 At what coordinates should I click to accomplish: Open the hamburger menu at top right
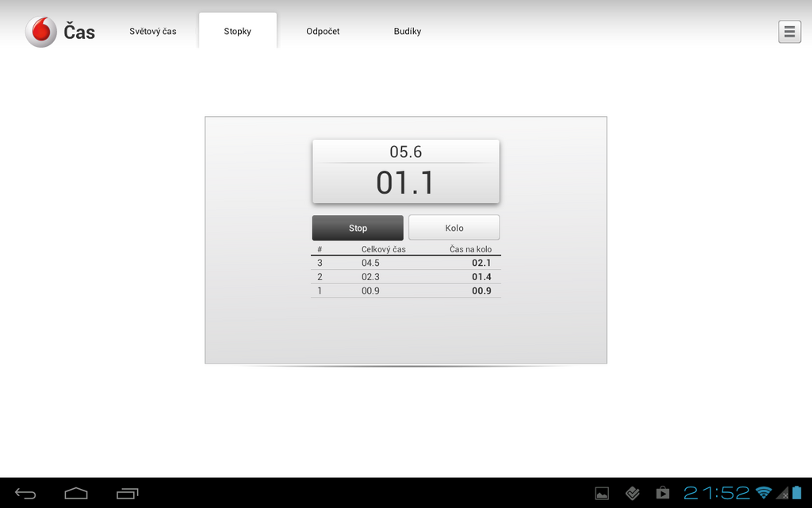pyautogui.click(x=789, y=32)
